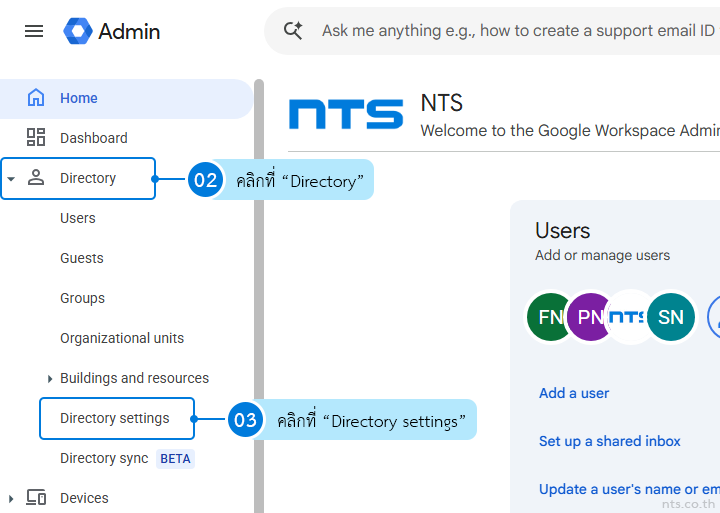The image size is (720, 513).
Task: Open Users under Directory
Action: (78, 218)
